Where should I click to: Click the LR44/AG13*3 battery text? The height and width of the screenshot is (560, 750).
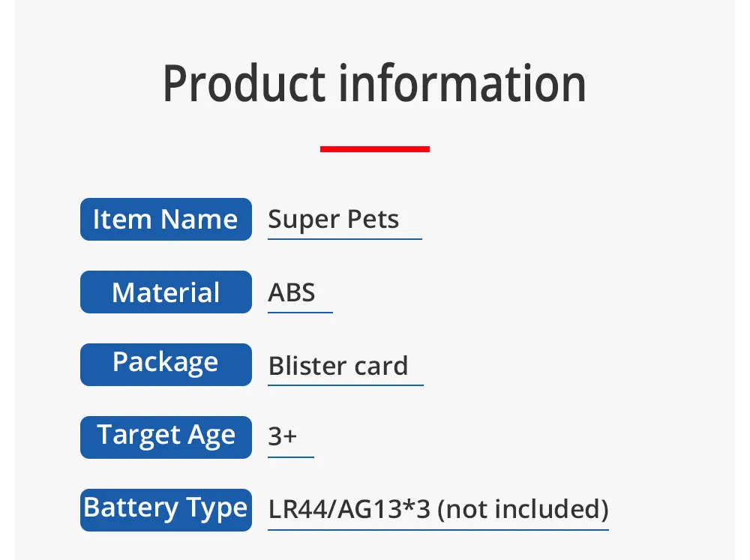349,510
